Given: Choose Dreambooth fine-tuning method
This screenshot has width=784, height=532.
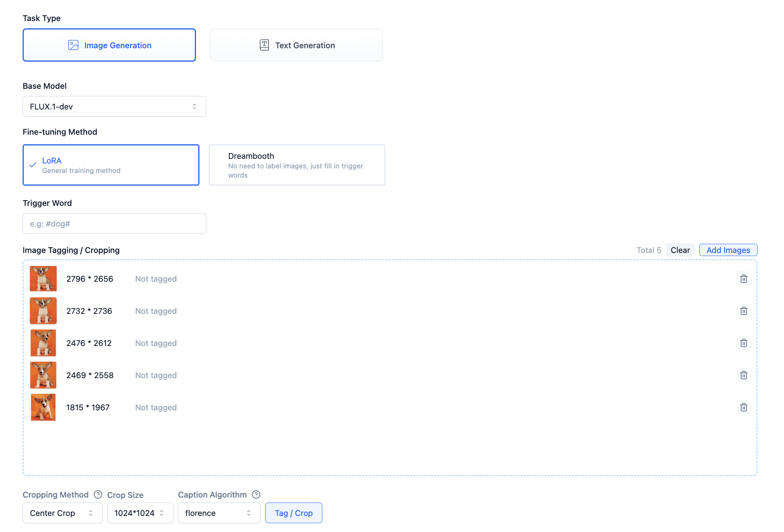Looking at the screenshot, I should [x=297, y=165].
